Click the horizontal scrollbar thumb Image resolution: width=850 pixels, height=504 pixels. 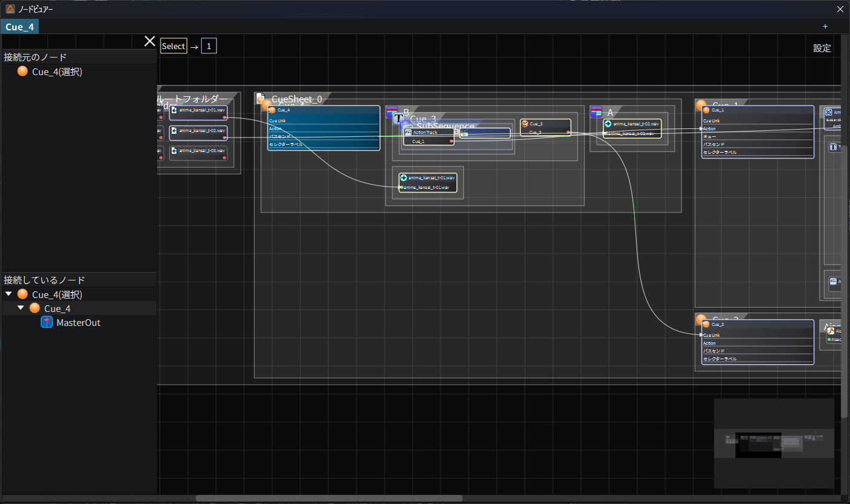tap(329, 499)
